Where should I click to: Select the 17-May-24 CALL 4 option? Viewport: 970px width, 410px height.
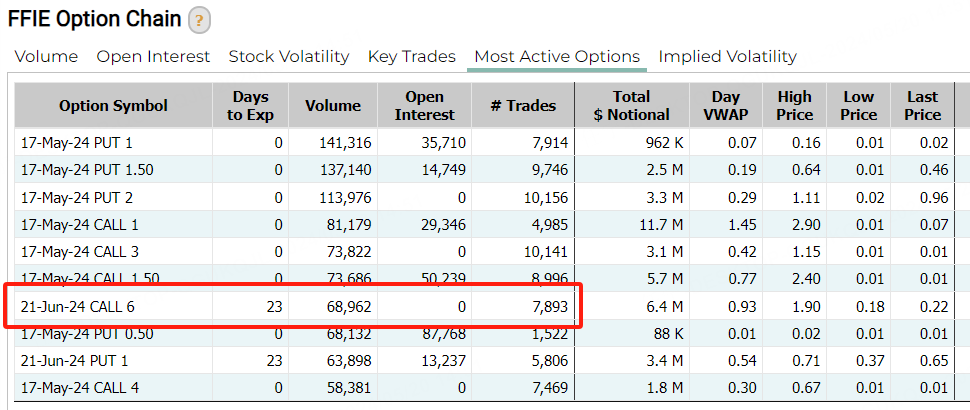coord(80,387)
